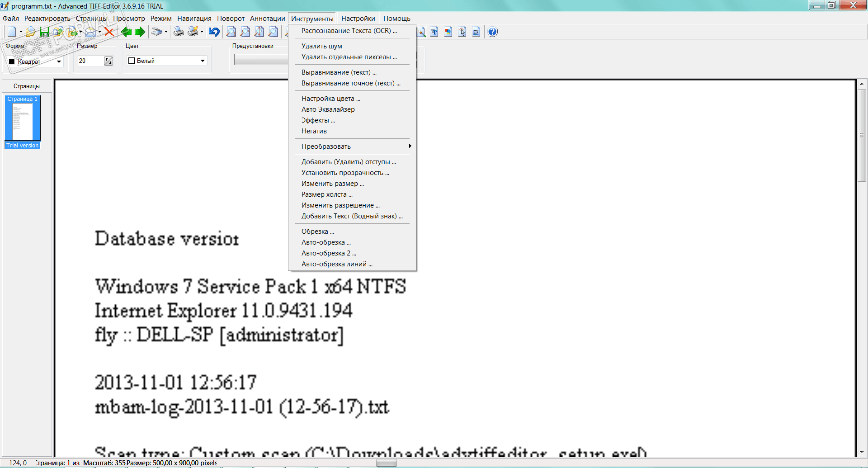868x468 pixels.
Task: Select the Страница 1 page thumbnail
Action: pos(23,122)
